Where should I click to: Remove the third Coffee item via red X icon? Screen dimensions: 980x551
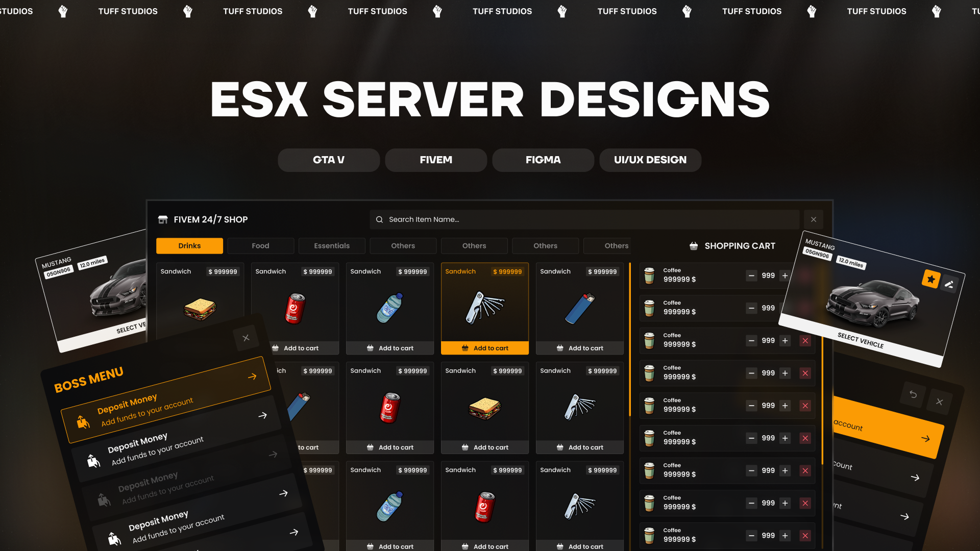805,340
